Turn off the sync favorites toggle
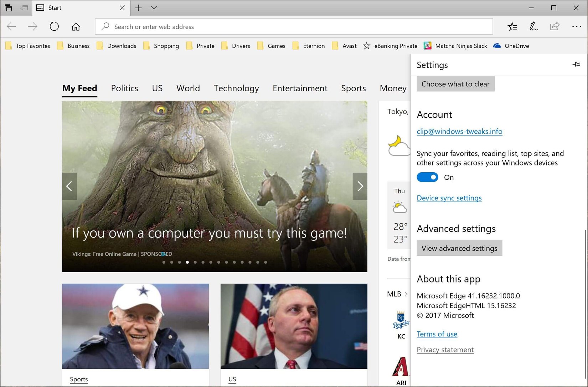This screenshot has height=387, width=588. point(427,177)
